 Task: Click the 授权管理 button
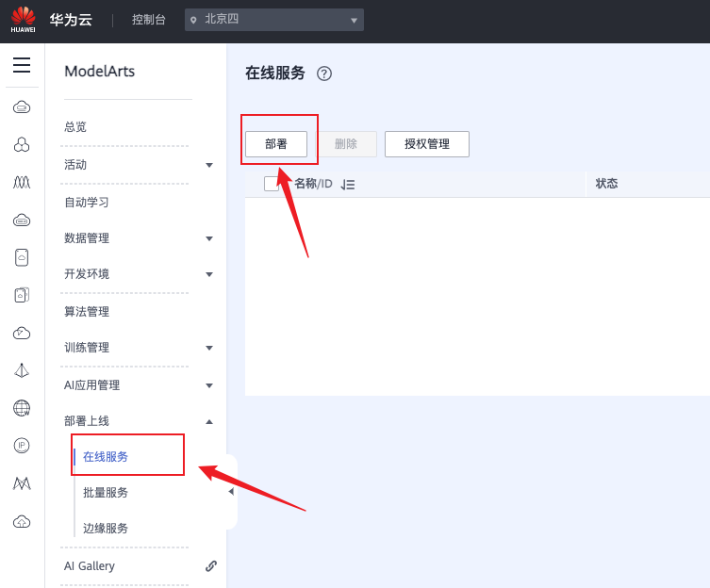pos(426,144)
